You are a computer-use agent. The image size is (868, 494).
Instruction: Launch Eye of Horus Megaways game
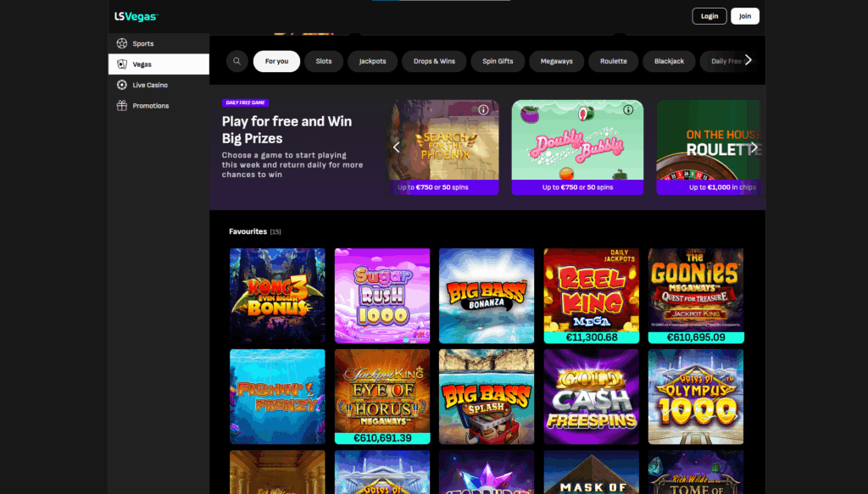pyautogui.click(x=382, y=396)
